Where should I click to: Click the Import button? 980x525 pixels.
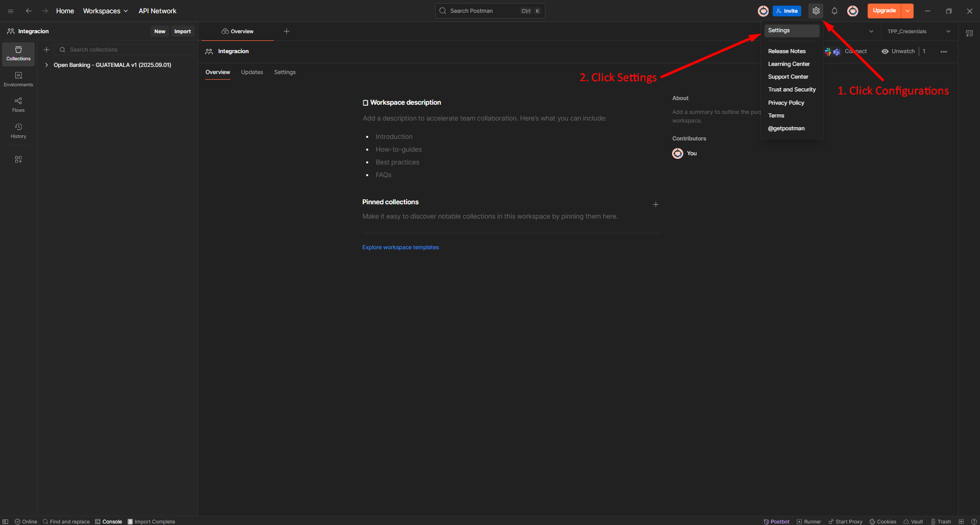pos(182,31)
